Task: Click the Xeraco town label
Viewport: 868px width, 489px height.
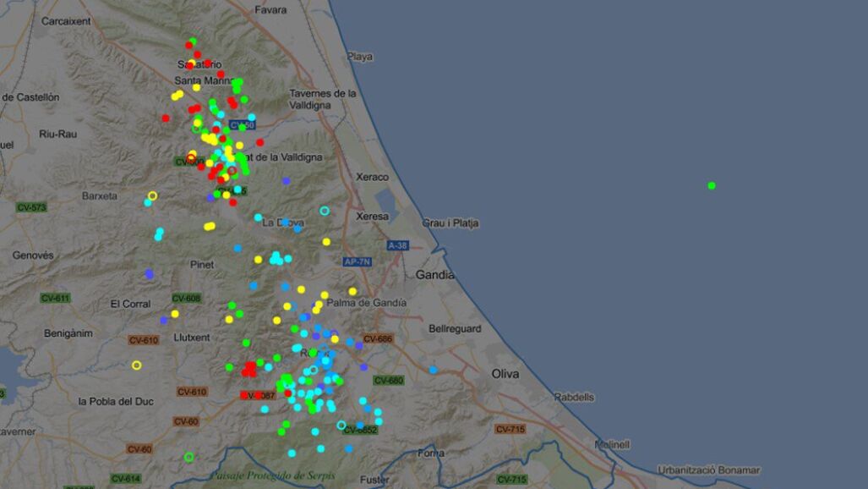Action: pyautogui.click(x=373, y=177)
